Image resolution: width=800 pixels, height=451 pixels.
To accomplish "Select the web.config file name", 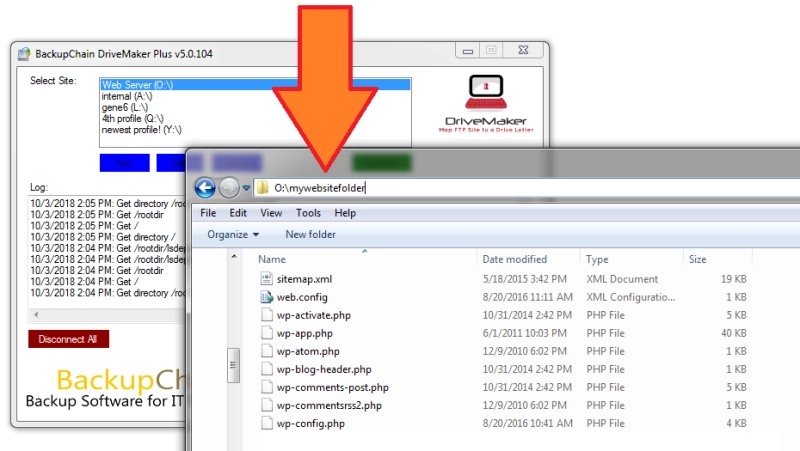I will pyautogui.click(x=302, y=297).
